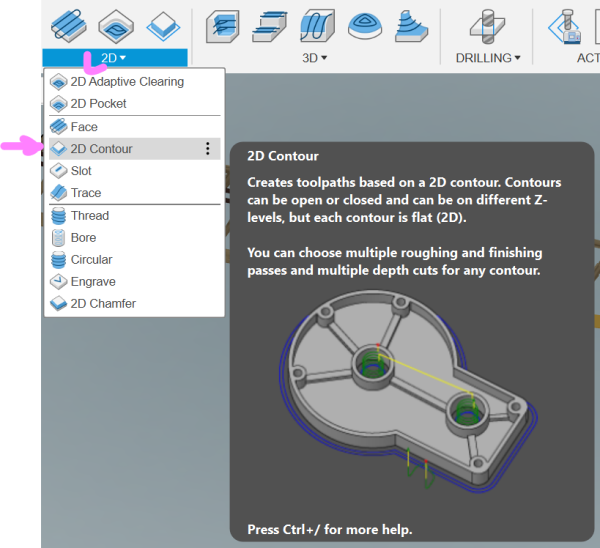Choose the 3D Parallel toolbar icon

317,26
